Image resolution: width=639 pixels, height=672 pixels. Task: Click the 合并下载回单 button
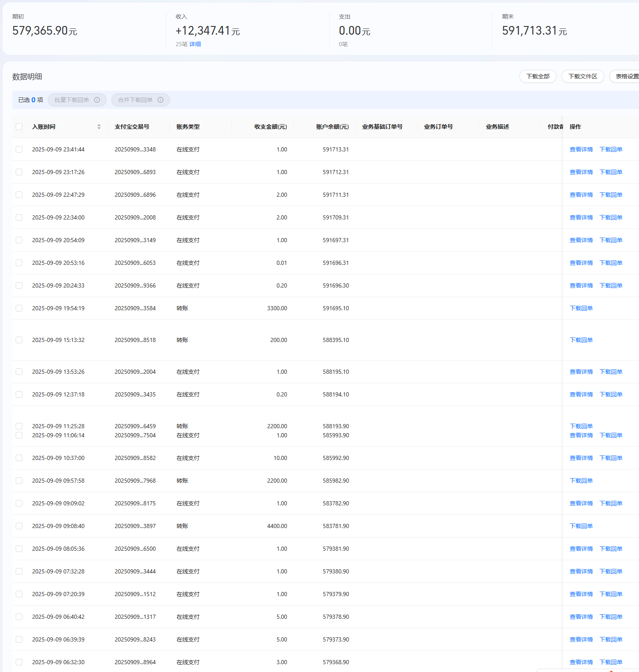pos(135,100)
